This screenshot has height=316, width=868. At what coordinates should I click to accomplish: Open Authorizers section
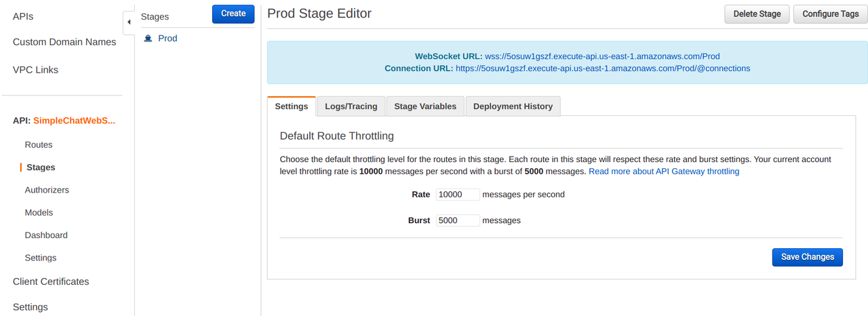(x=47, y=190)
